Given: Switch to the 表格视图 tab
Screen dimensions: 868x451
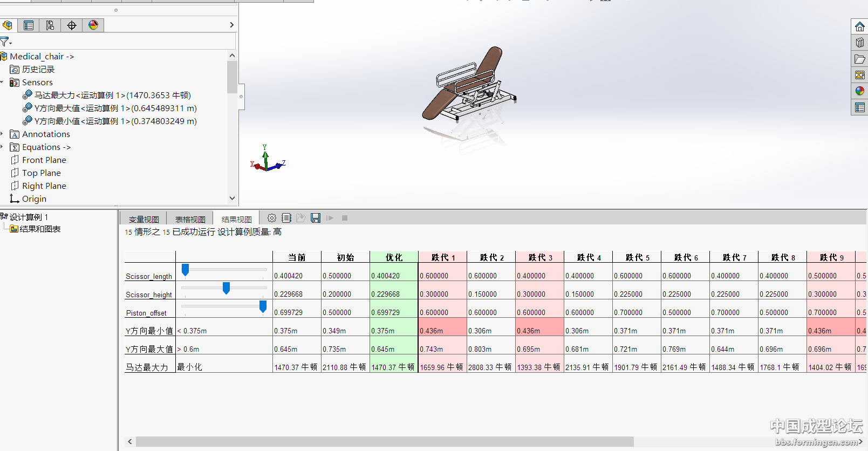Looking at the screenshot, I should coord(190,219).
